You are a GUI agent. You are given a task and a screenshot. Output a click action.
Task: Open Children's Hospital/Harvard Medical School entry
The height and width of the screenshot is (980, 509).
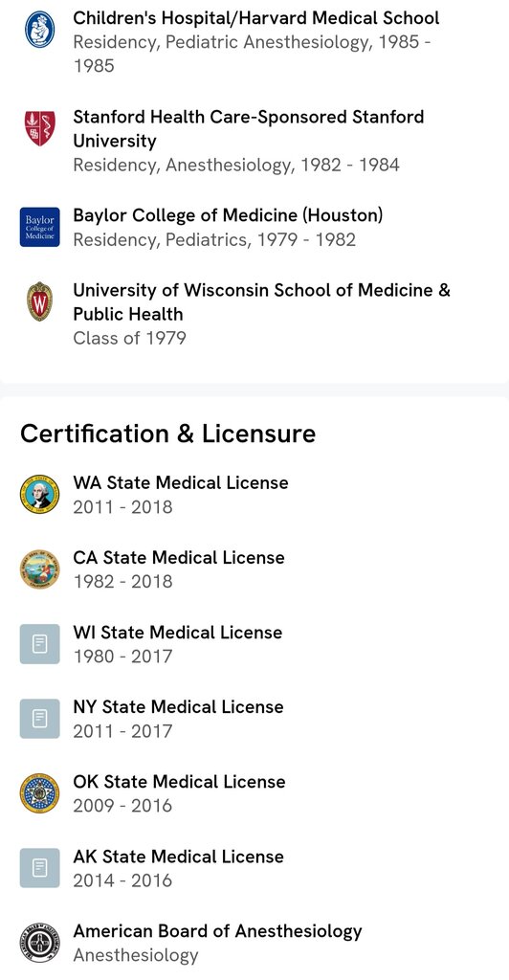pyautogui.click(x=256, y=41)
